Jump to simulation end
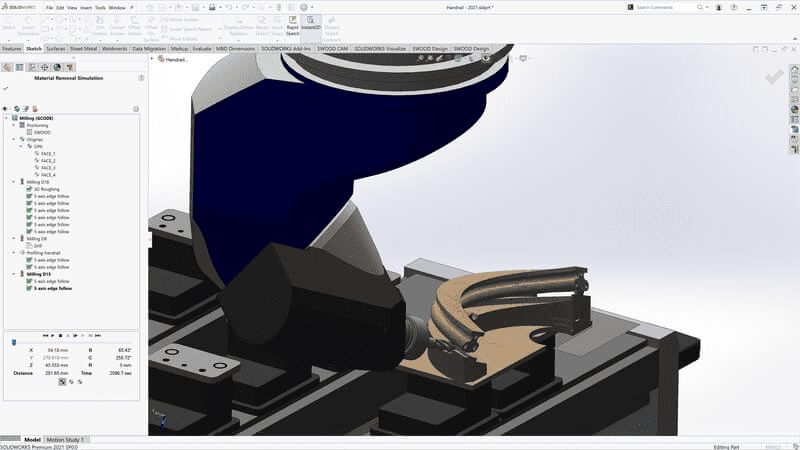Screen dimensions: 800x450 (98, 335)
